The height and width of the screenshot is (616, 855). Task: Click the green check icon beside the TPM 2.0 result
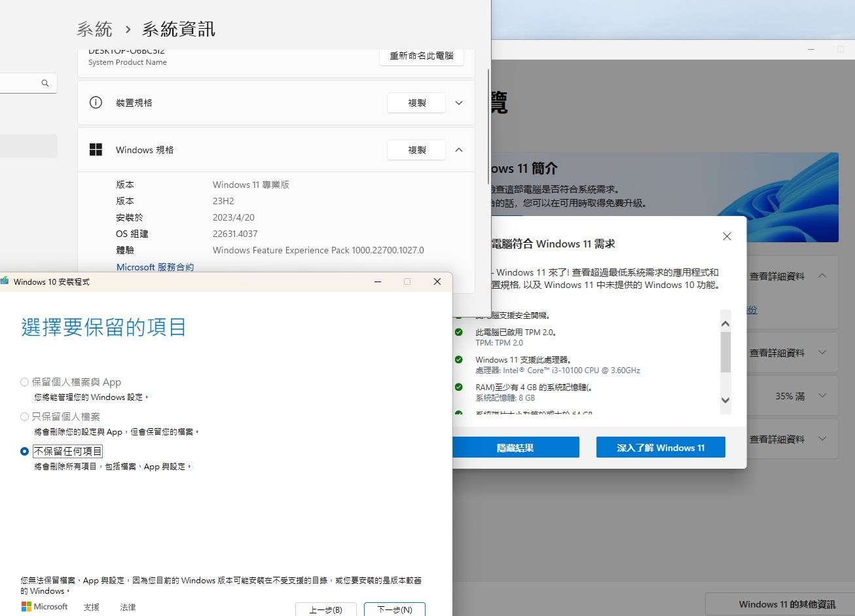459,332
